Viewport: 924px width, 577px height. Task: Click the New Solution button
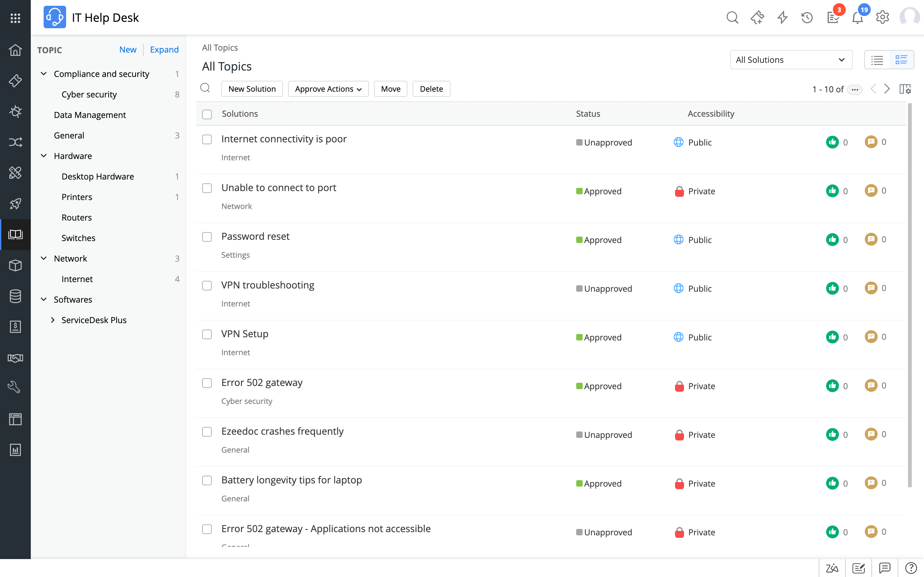point(252,88)
